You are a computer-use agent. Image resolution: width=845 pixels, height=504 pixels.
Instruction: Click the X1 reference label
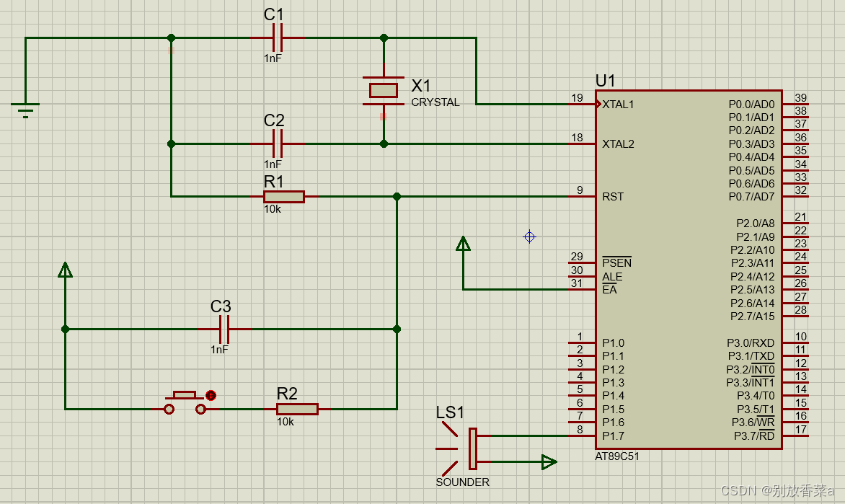point(421,86)
